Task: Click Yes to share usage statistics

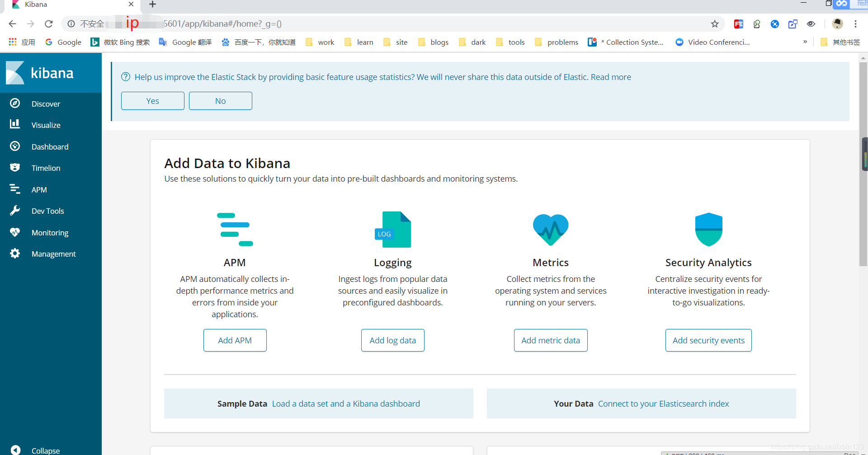Action: click(153, 101)
